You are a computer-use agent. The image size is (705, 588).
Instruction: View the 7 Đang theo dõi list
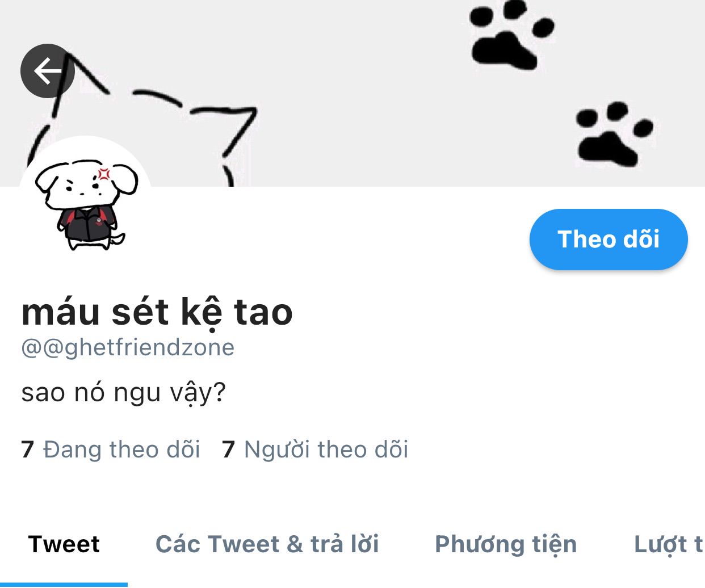coord(111,449)
